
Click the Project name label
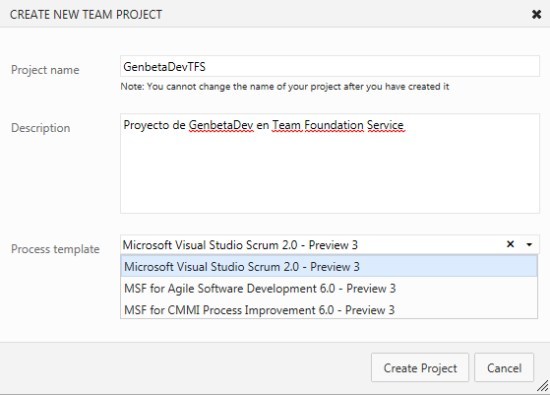pyautogui.click(x=45, y=70)
